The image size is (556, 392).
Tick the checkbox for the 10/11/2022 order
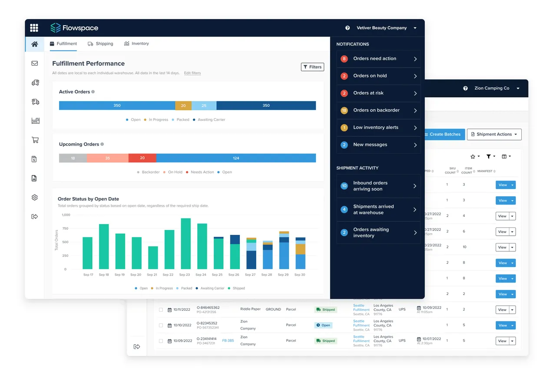(x=161, y=310)
